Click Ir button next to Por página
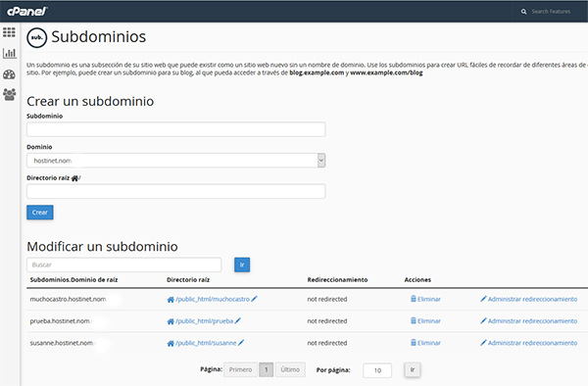588x386 pixels. pyautogui.click(x=413, y=370)
